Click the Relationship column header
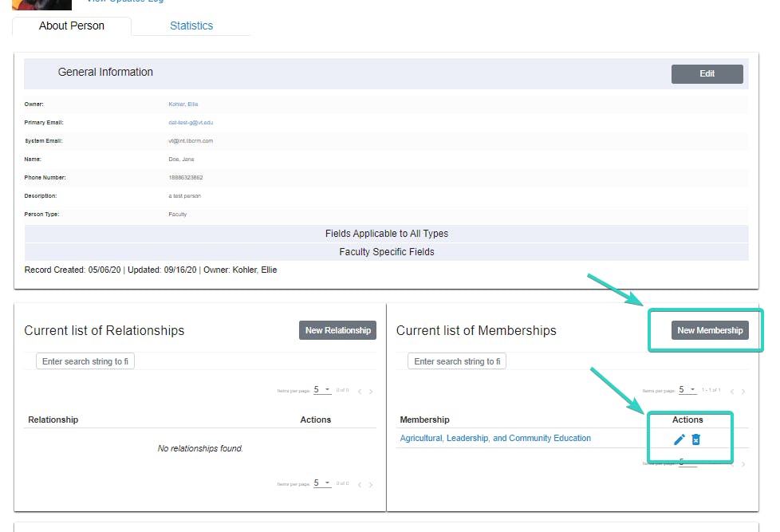Screen dimensions: 780x532 [53, 420]
